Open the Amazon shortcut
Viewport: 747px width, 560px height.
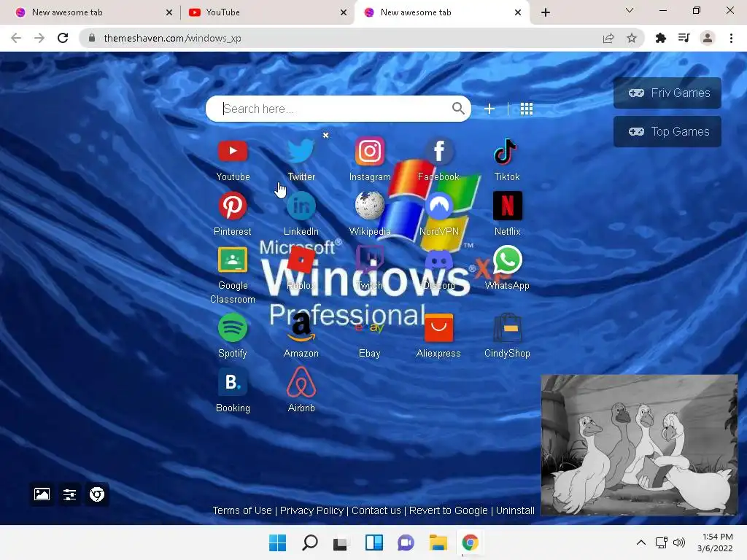pos(301,327)
